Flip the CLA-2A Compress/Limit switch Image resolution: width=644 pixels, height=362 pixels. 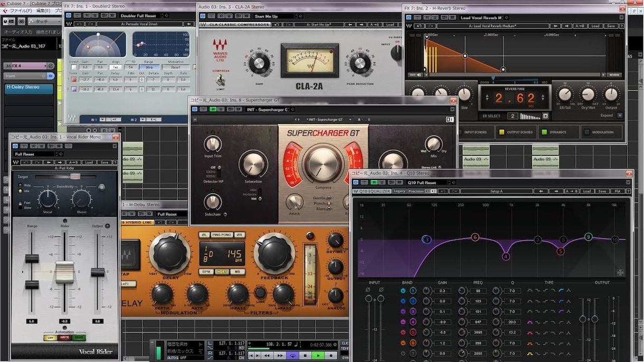220,80
